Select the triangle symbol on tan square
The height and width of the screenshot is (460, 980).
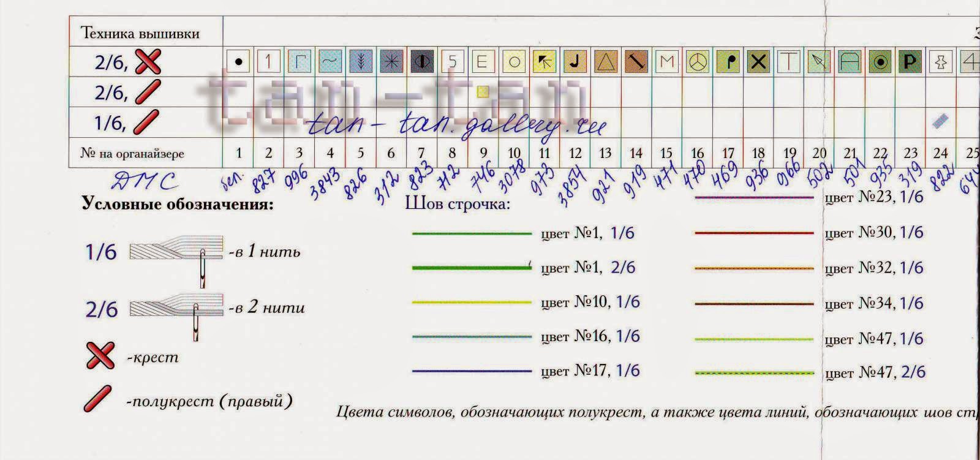click(605, 61)
